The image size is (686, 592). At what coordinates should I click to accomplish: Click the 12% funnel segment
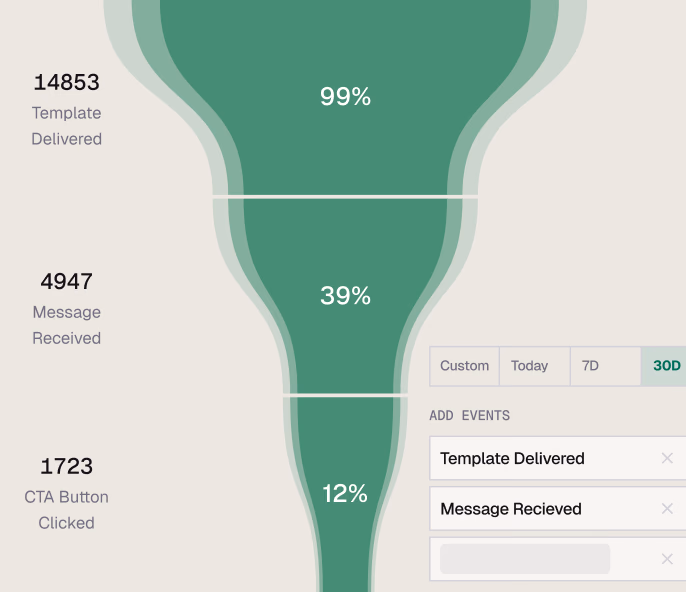coord(345,493)
